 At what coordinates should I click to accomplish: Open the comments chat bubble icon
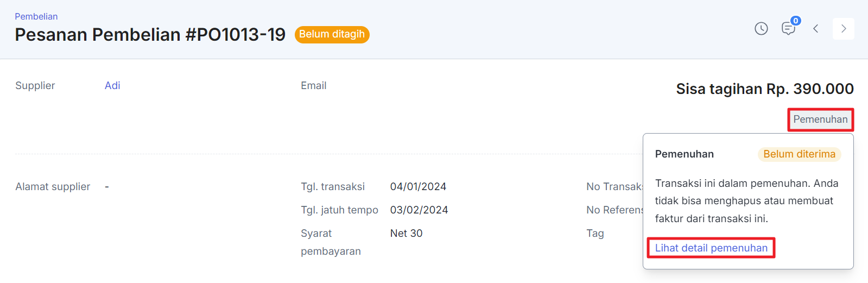(788, 29)
